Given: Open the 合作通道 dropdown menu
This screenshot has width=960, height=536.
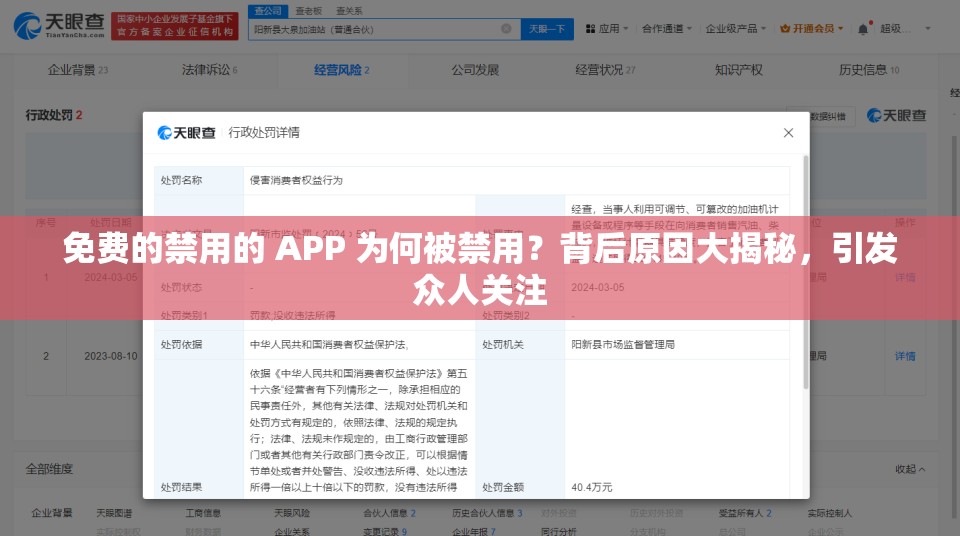Looking at the screenshot, I should point(666,29).
